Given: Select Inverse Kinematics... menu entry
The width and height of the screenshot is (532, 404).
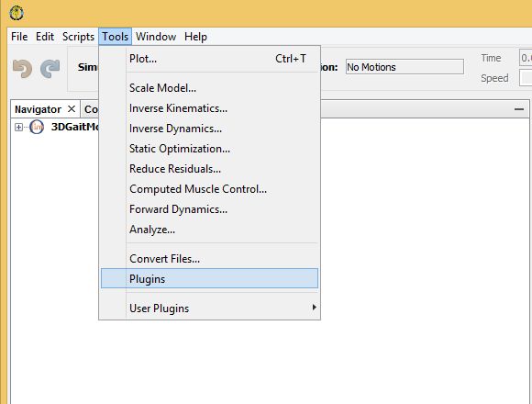Looking at the screenshot, I should [209, 108].
